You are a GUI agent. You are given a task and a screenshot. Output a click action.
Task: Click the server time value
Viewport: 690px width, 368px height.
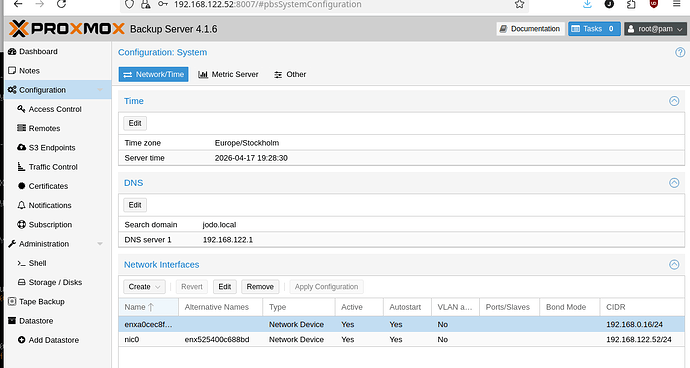click(x=251, y=158)
